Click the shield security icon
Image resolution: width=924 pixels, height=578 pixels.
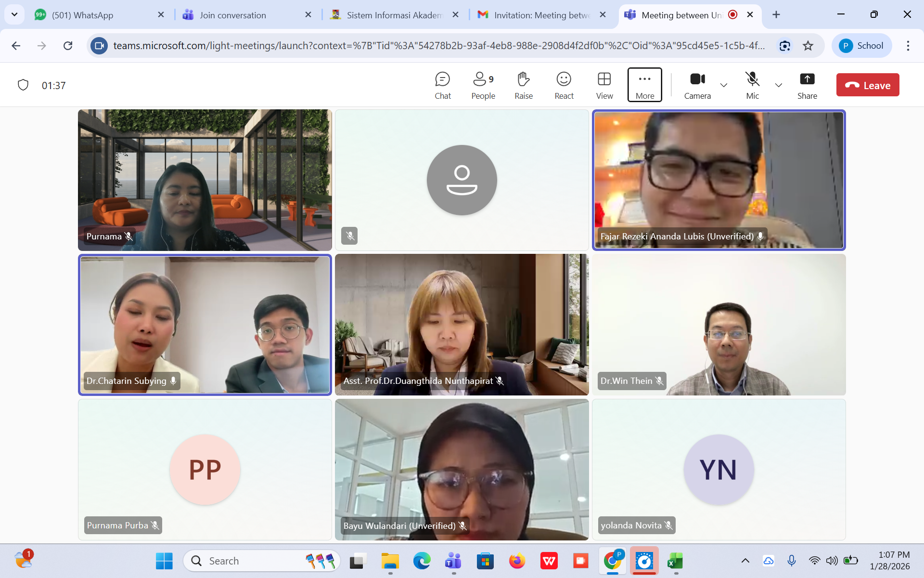coord(23,85)
